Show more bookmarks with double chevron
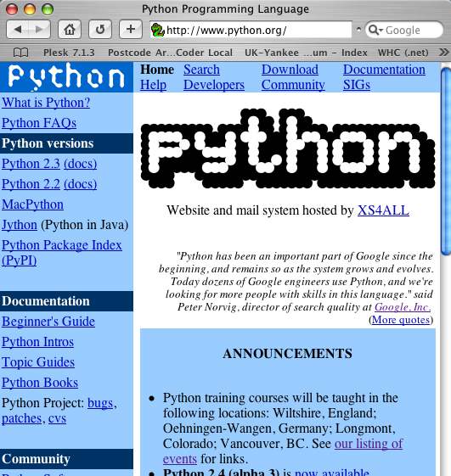This screenshot has height=476, width=451. point(443,53)
